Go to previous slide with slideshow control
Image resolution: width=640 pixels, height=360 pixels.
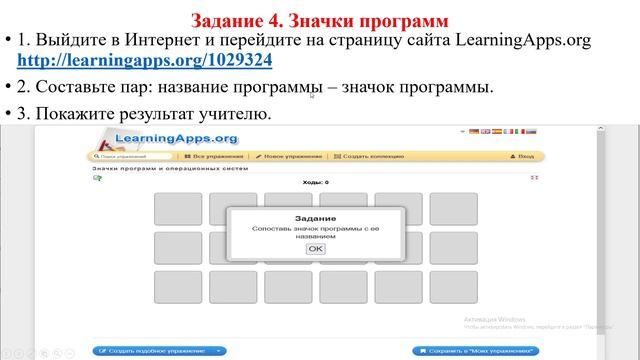pyautogui.click(x=7, y=354)
